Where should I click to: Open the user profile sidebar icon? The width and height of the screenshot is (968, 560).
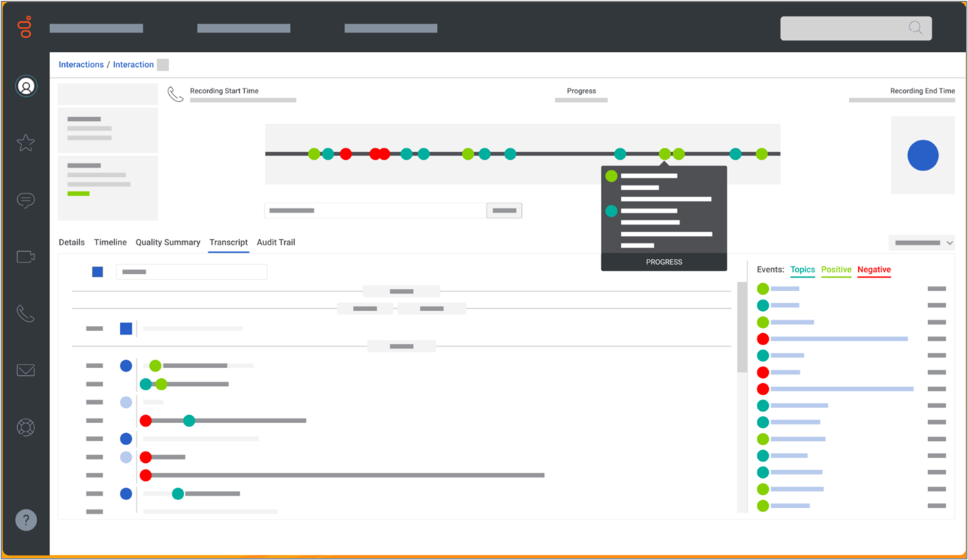pyautogui.click(x=26, y=86)
